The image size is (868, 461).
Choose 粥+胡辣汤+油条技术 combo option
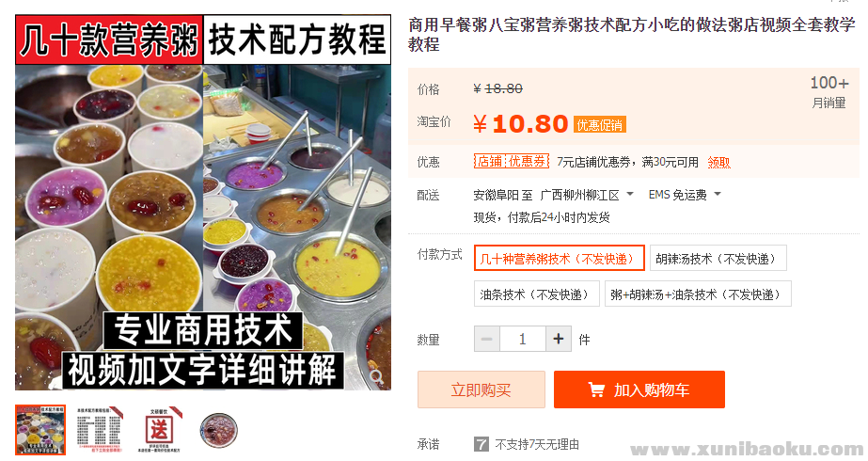tap(698, 294)
